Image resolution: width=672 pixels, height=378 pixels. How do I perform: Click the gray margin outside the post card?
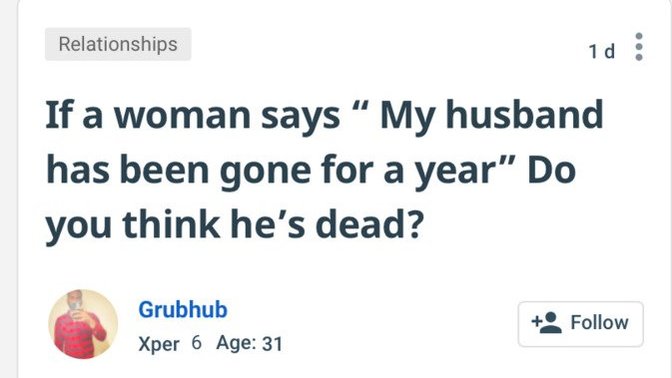(8, 189)
